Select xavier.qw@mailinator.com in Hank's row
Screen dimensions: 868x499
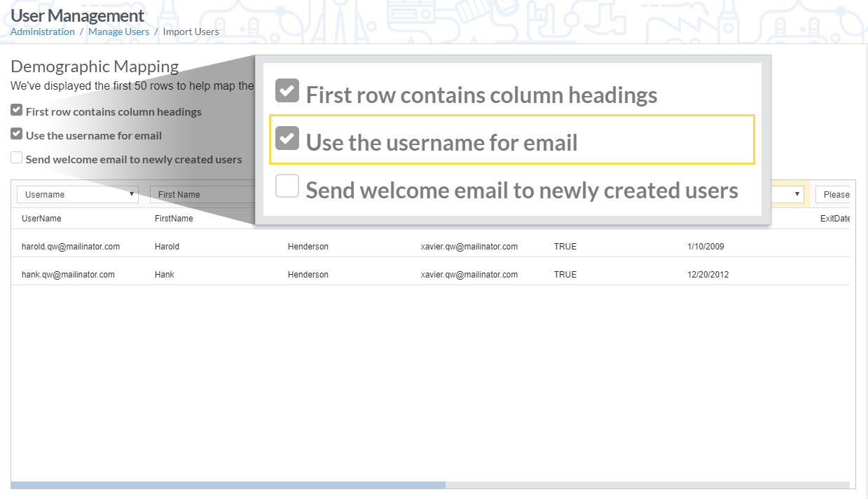coord(469,275)
